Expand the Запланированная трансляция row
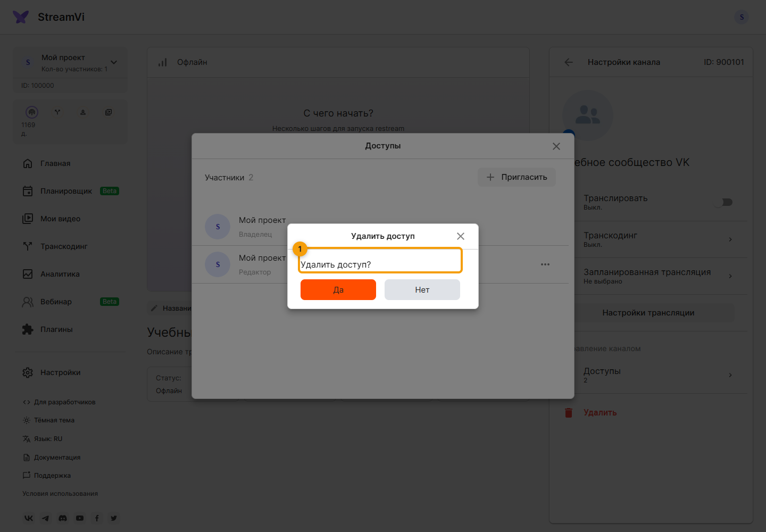The width and height of the screenshot is (766, 532). [659, 276]
